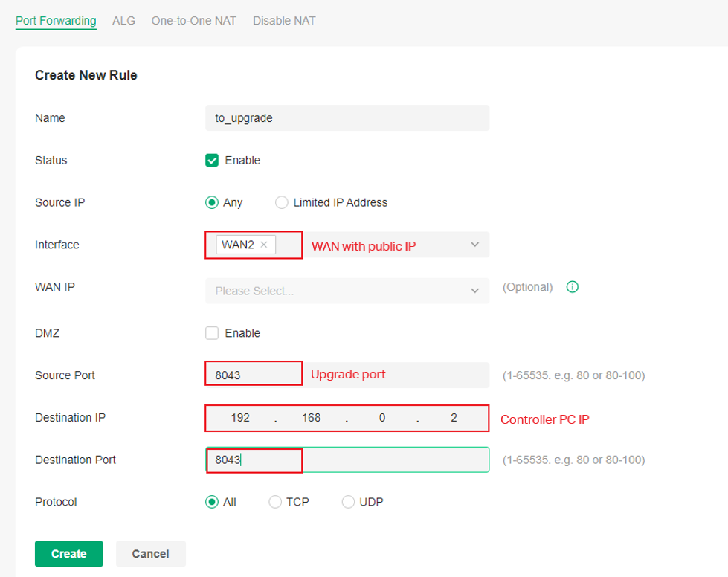Open the Interface dropdown
This screenshot has height=577, width=728.
pos(474,244)
